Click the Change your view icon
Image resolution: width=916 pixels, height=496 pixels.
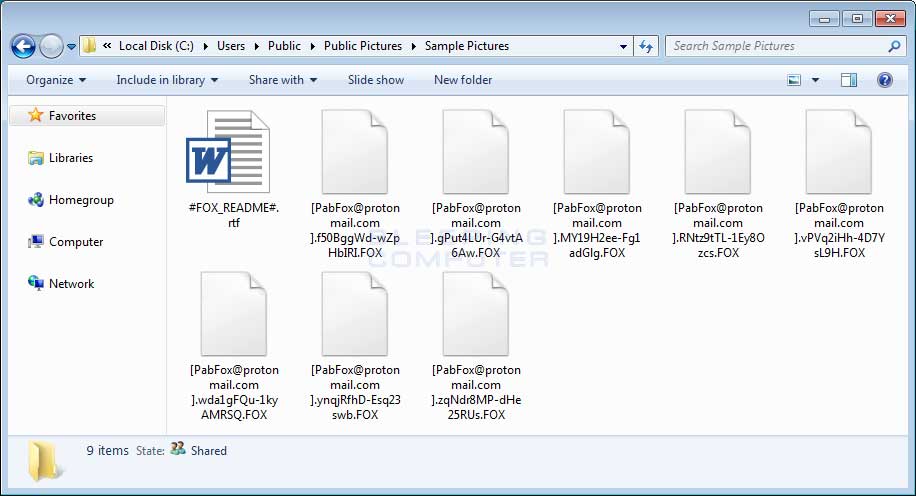point(794,80)
